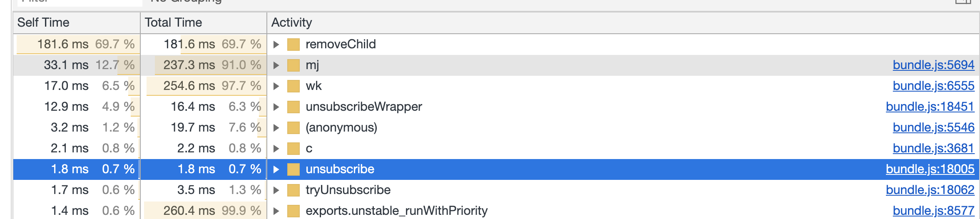Click the yellow square beside unsubscribeWrapper
Image resolution: width=980 pixels, height=219 pixels.
click(294, 107)
